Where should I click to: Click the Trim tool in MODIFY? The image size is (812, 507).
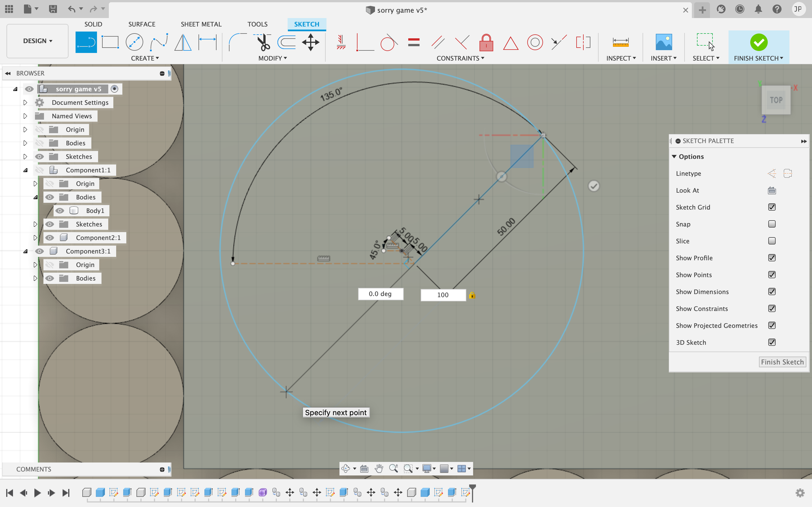(x=262, y=41)
